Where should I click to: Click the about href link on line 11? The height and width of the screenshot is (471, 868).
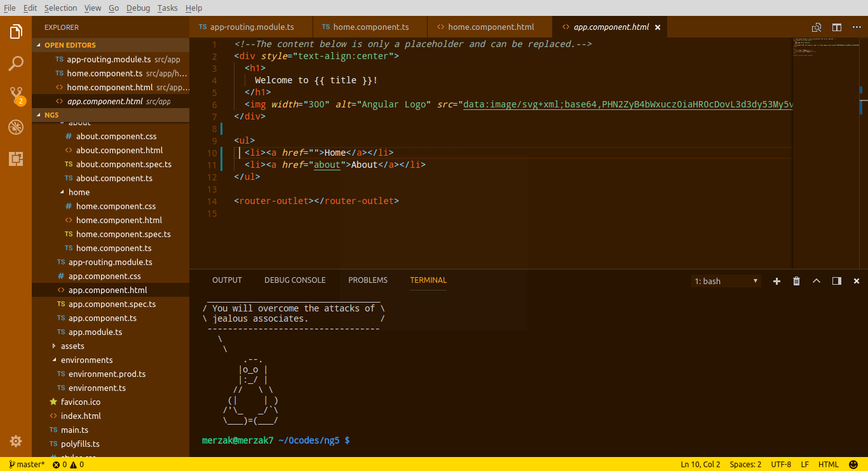coord(327,165)
